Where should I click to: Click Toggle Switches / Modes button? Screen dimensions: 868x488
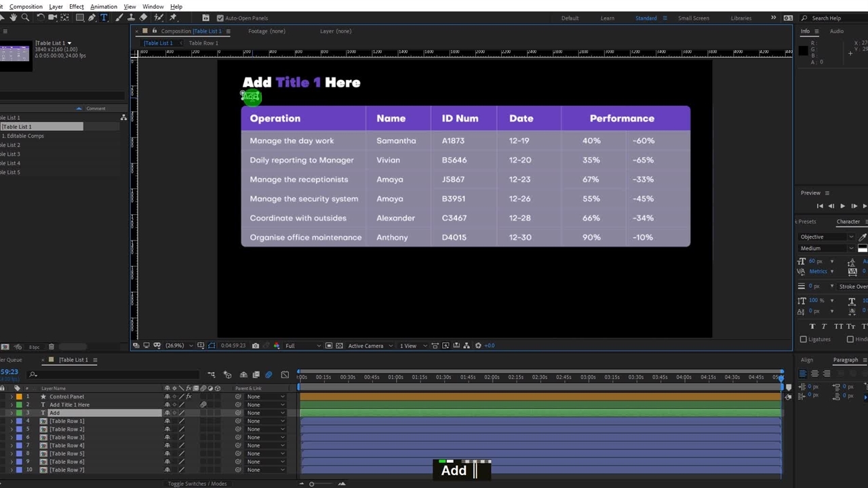tap(197, 483)
